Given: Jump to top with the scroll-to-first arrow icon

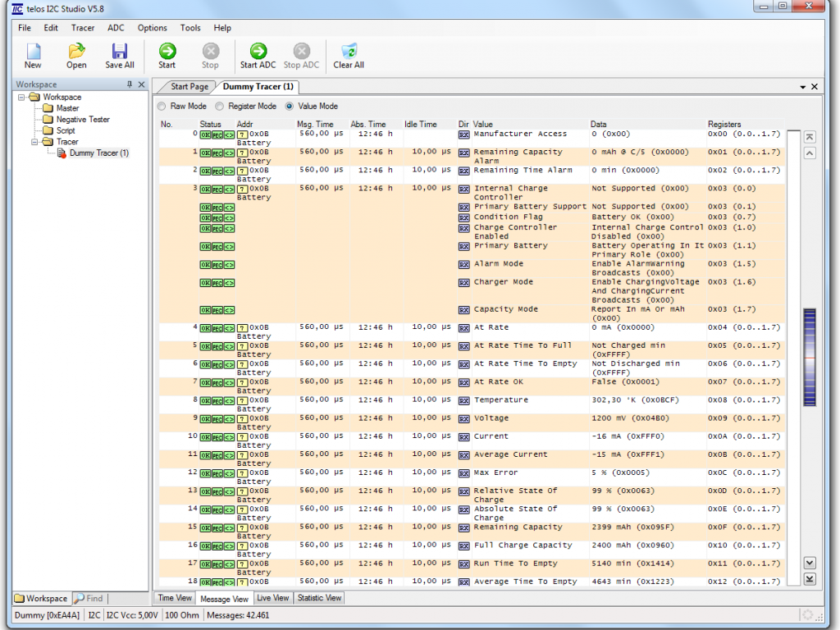Looking at the screenshot, I should click(x=810, y=137).
